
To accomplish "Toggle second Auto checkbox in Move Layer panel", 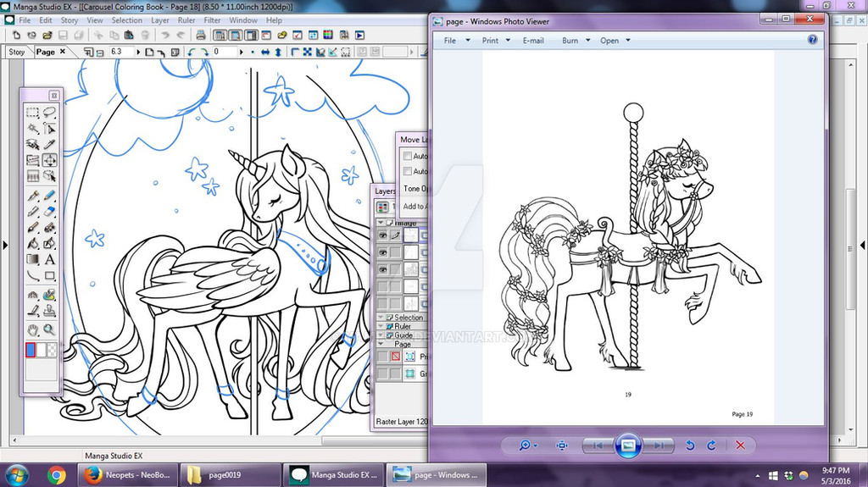I will [x=408, y=172].
